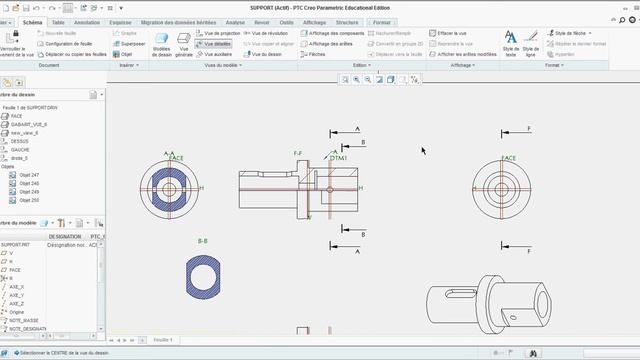This screenshot has width=640, height=360.
Task: Open the Outils ribbon tab
Action: click(286, 22)
